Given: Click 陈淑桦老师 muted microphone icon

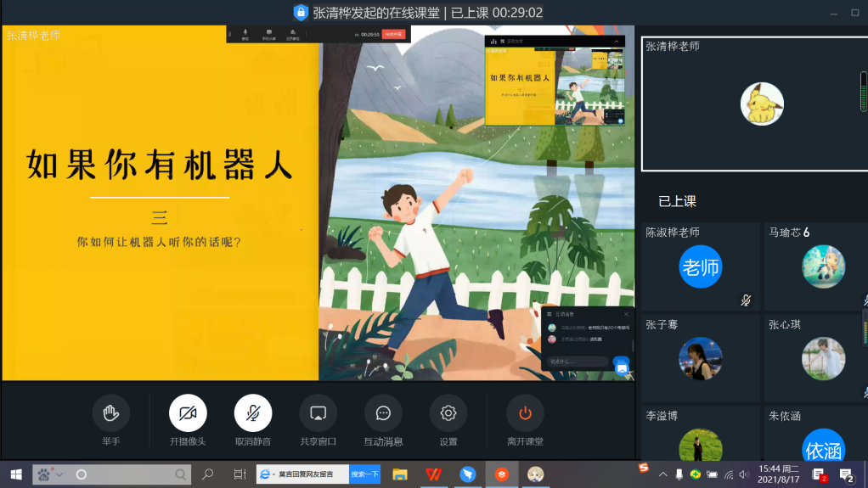Looking at the screenshot, I should point(746,300).
